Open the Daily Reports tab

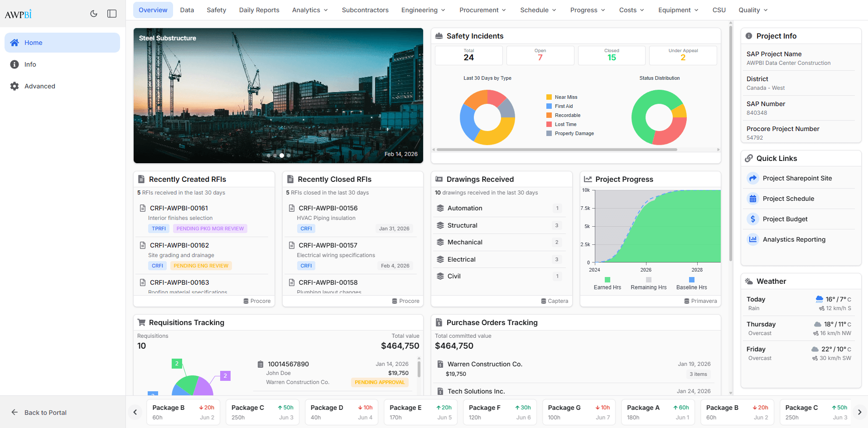click(259, 10)
